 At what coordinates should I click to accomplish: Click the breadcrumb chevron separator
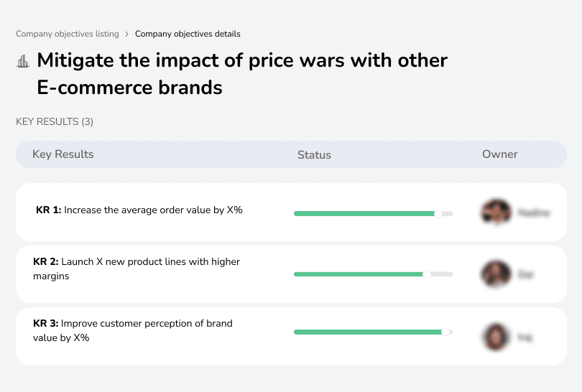click(127, 34)
